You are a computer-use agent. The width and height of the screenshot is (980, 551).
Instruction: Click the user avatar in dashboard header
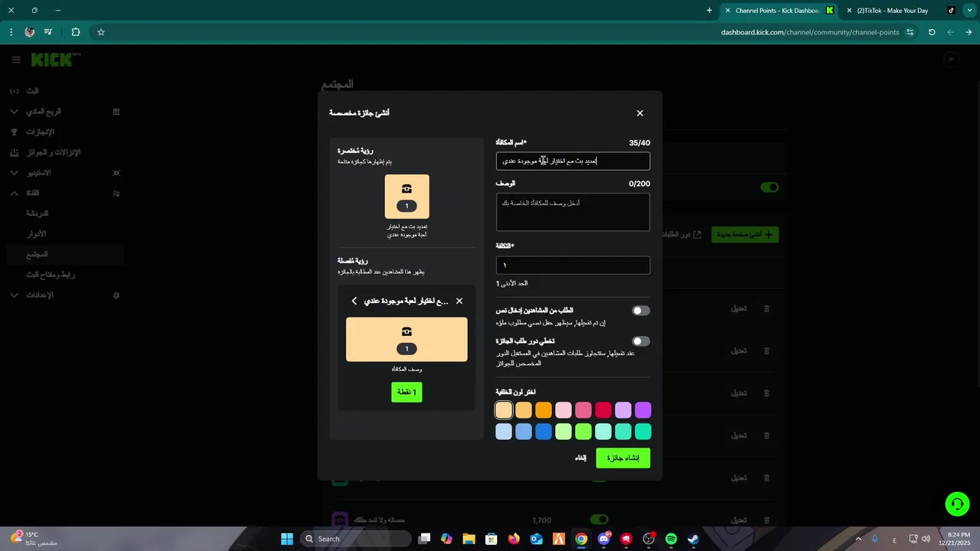(x=952, y=60)
